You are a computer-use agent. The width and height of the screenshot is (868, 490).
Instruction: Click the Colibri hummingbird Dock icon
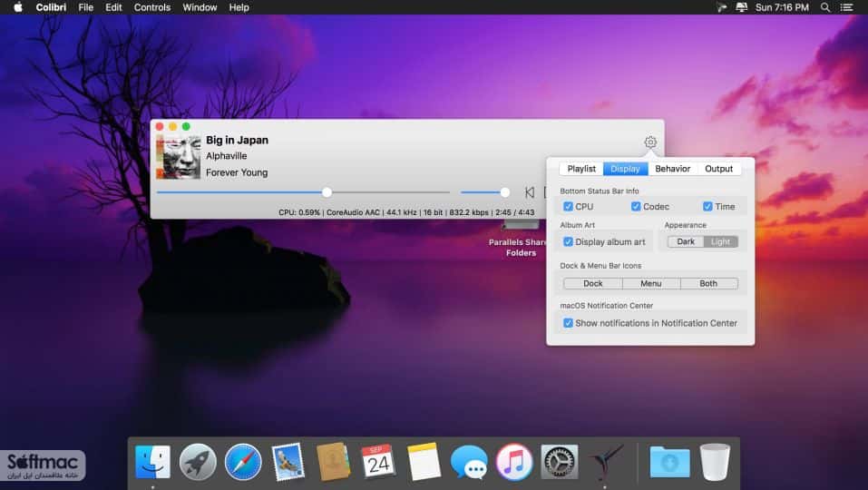pos(604,462)
